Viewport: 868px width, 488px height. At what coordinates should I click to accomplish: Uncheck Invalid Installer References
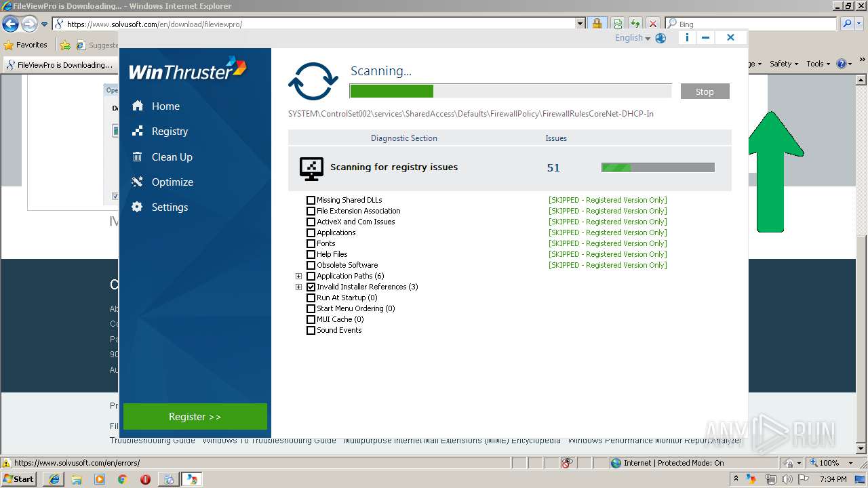[311, 287]
